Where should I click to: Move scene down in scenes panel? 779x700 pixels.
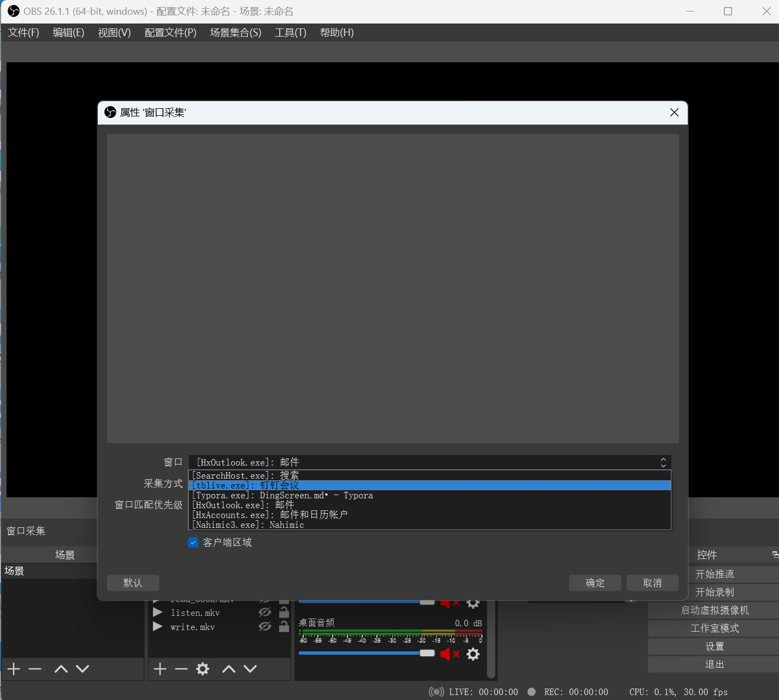click(x=82, y=669)
